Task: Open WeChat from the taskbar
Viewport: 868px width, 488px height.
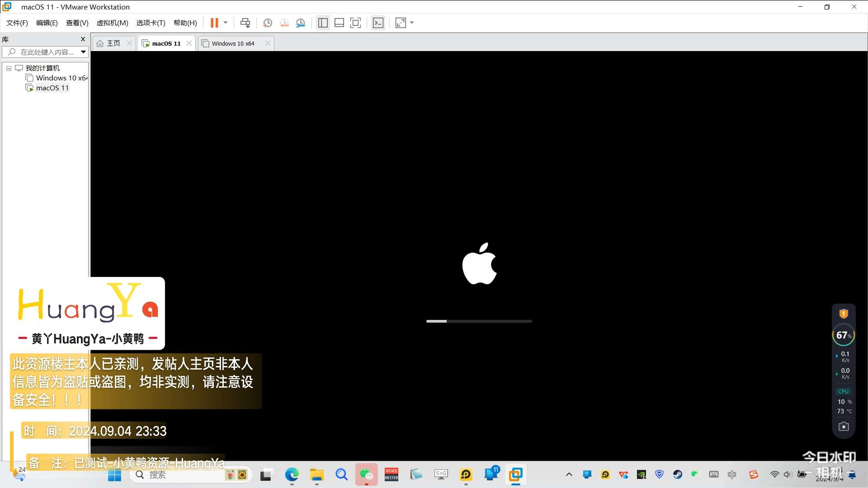Action: pyautogui.click(x=366, y=475)
